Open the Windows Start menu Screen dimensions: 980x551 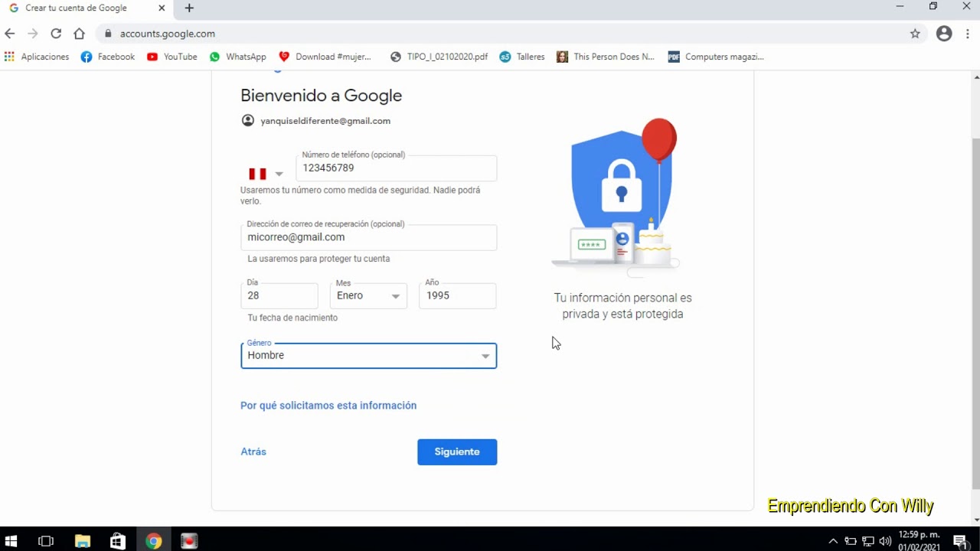click(x=11, y=541)
